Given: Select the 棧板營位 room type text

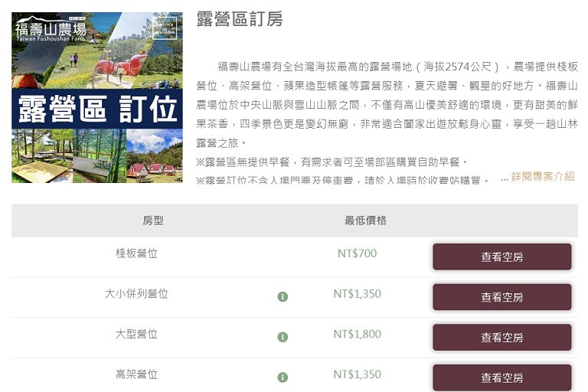Looking at the screenshot, I should tap(136, 253).
